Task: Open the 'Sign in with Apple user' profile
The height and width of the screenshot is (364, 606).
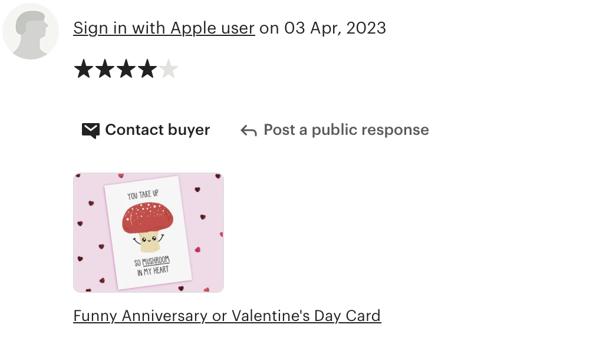Action: [164, 28]
